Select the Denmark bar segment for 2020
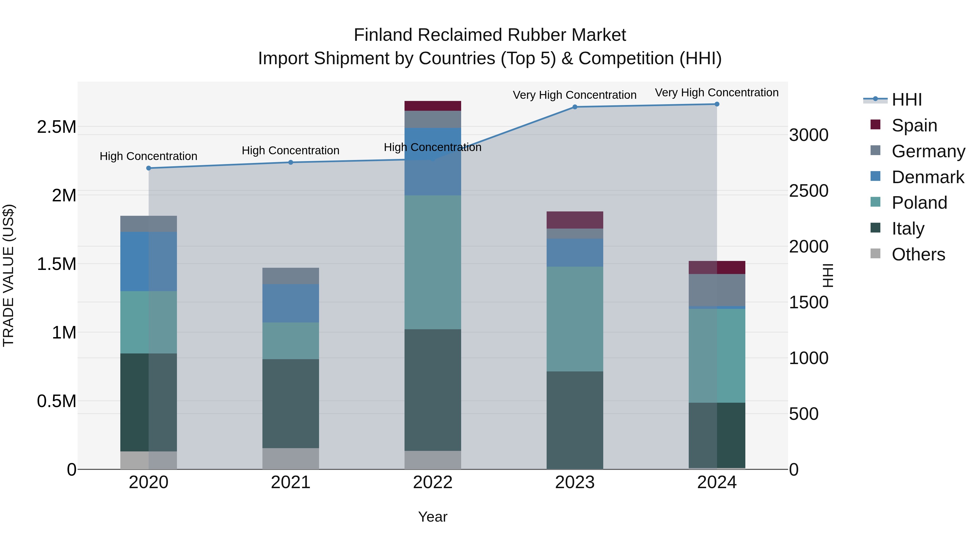980x551 pixels. [149, 261]
